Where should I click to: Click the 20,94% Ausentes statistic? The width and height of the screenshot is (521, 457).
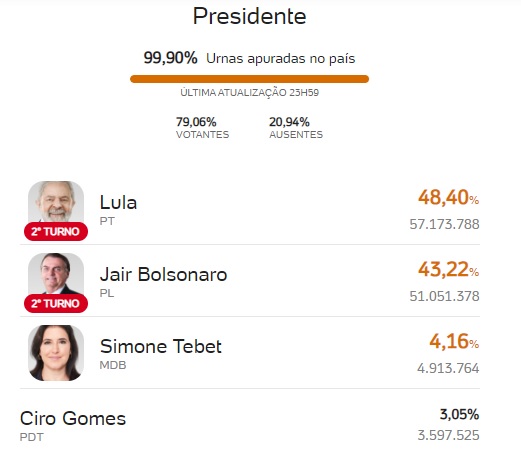coord(296,128)
